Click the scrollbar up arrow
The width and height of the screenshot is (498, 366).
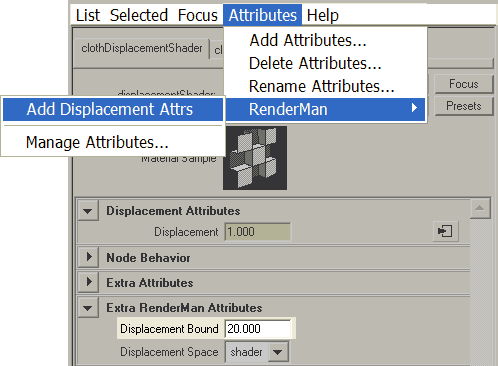pyautogui.click(x=480, y=208)
